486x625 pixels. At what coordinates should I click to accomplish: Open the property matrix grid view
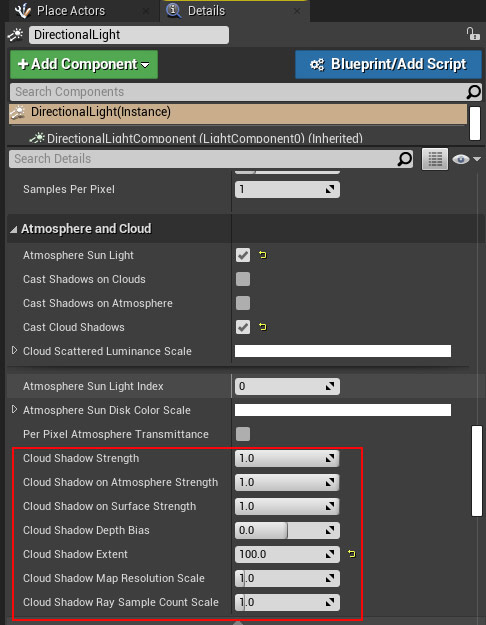click(x=435, y=159)
